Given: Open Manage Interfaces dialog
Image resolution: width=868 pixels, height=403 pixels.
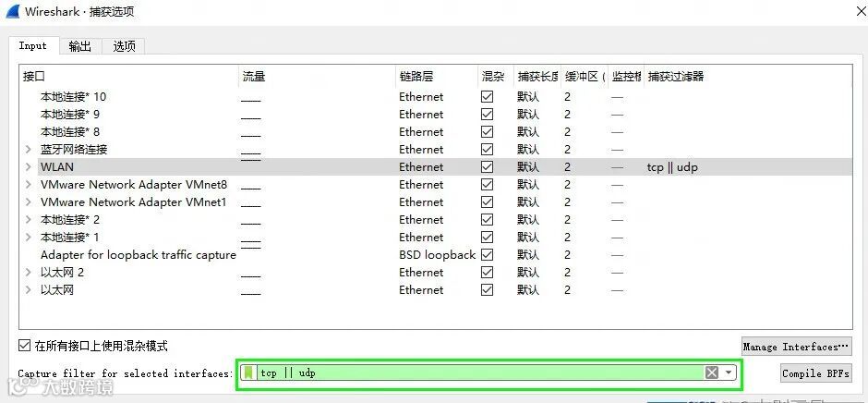Looking at the screenshot, I should click(796, 347).
